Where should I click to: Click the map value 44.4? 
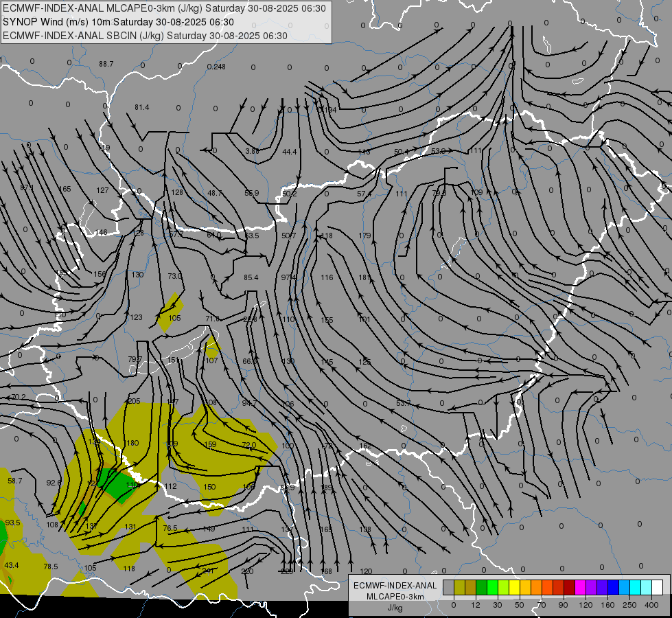tap(289, 152)
